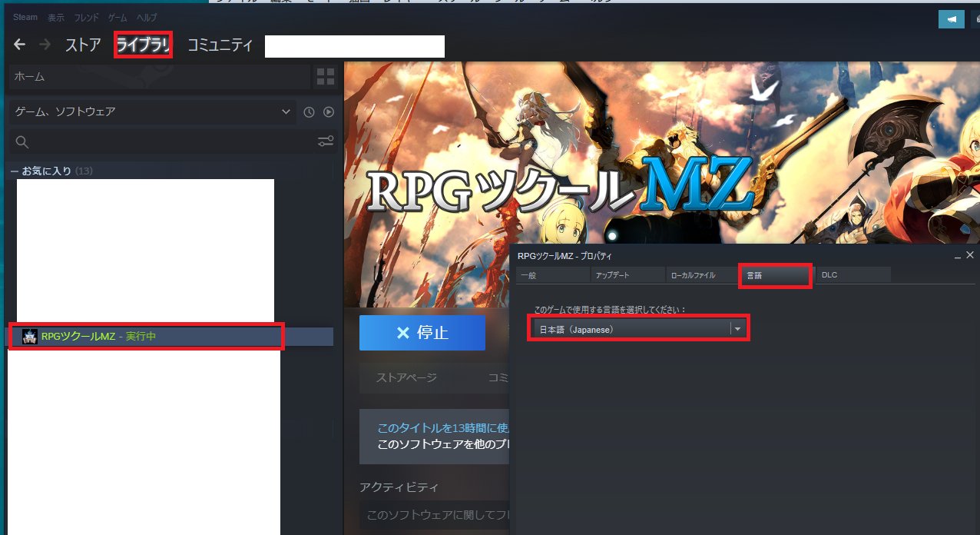Click RPGツクールMZ game icon in library list
This screenshot has width=980, height=535.
tap(30, 336)
